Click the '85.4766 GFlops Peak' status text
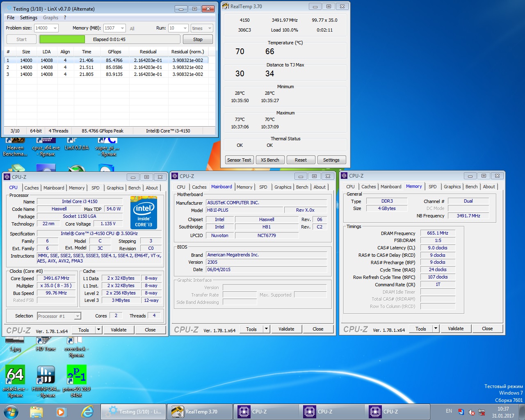The height and width of the screenshot is (420, 525). (103, 131)
